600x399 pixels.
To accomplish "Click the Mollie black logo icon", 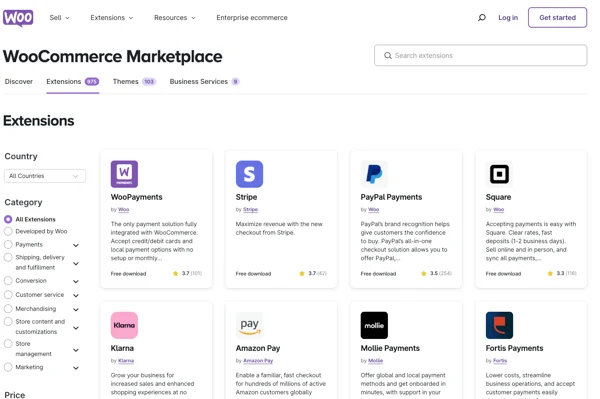I will [x=374, y=325].
